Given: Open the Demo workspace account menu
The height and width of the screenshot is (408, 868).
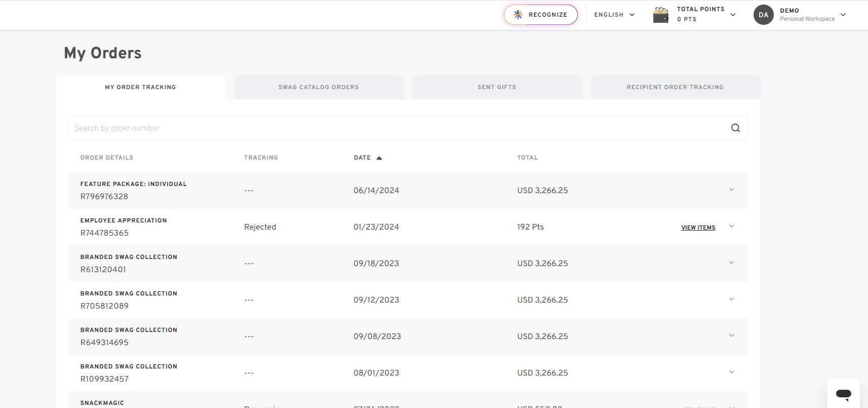Looking at the screenshot, I should click(x=843, y=15).
